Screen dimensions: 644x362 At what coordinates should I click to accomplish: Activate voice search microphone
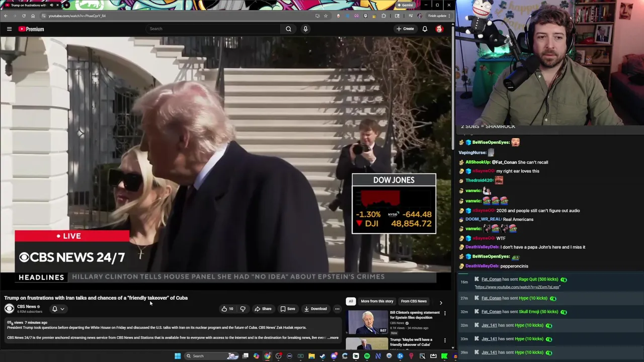(x=305, y=29)
